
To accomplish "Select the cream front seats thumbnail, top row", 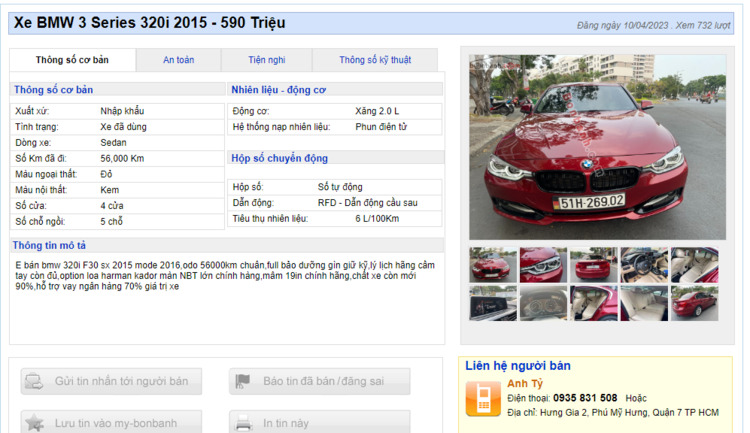I will (695, 265).
